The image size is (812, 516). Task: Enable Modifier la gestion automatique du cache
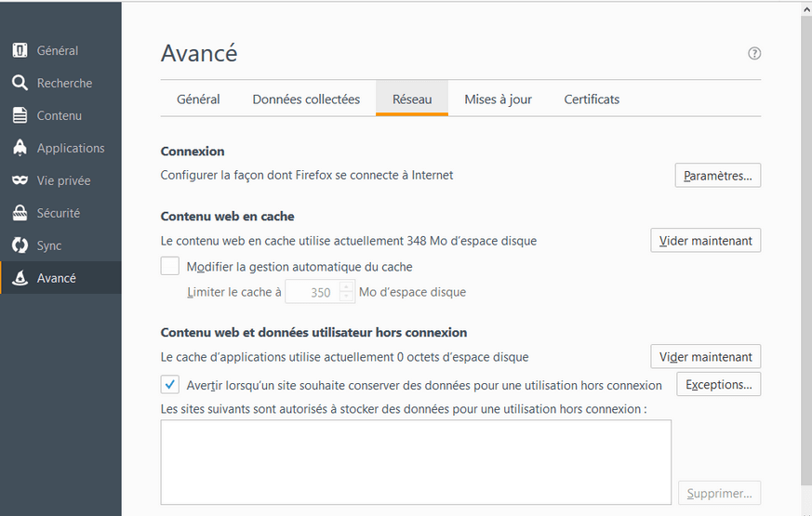170,266
